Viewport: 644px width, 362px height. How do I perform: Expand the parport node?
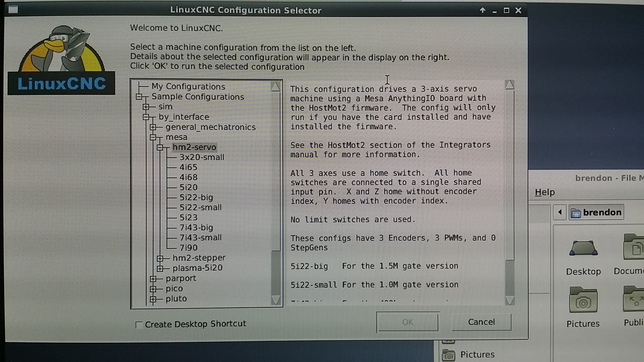[x=153, y=279]
